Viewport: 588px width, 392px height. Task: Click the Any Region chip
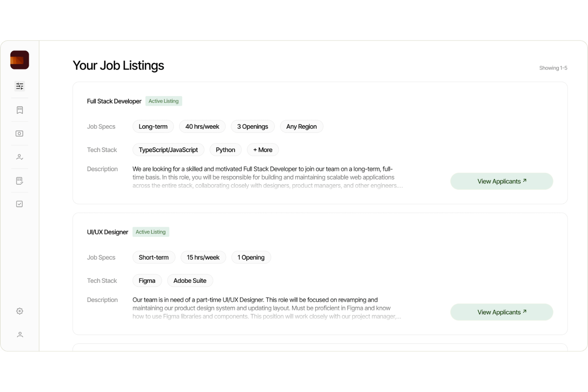302,127
